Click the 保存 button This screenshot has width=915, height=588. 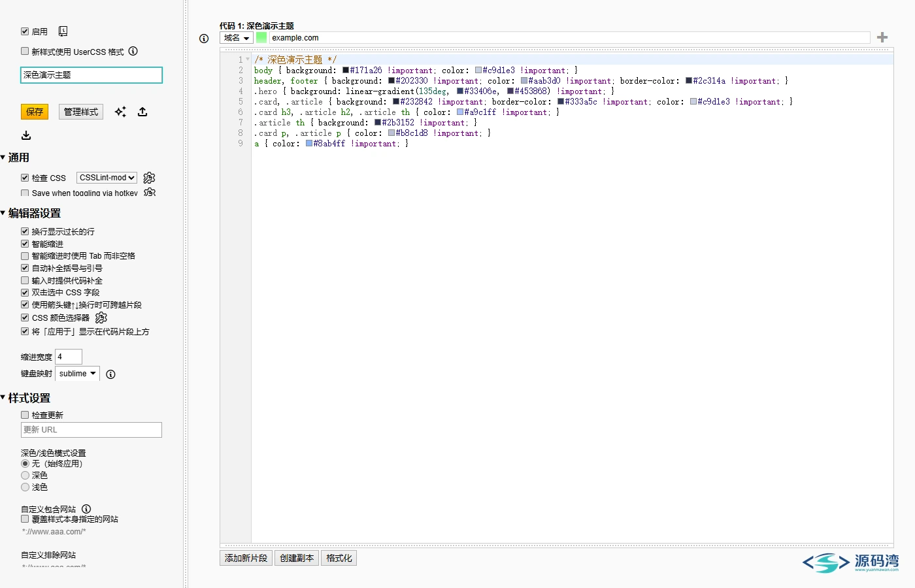[35, 112]
